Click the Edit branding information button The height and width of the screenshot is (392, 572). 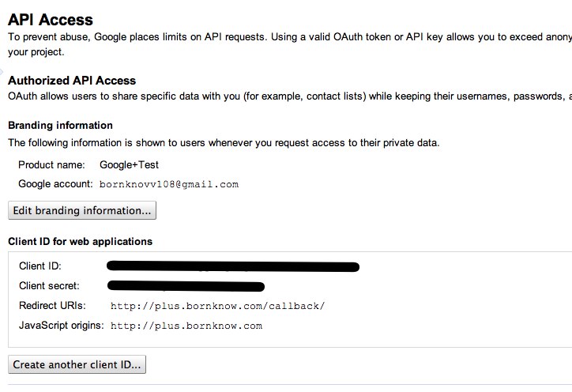click(82, 211)
